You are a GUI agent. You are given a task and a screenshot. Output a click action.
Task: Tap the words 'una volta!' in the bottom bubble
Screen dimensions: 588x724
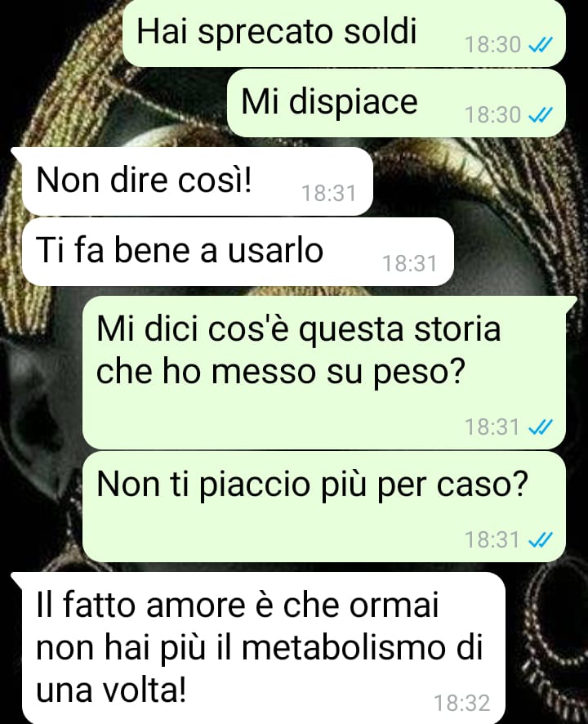111,691
